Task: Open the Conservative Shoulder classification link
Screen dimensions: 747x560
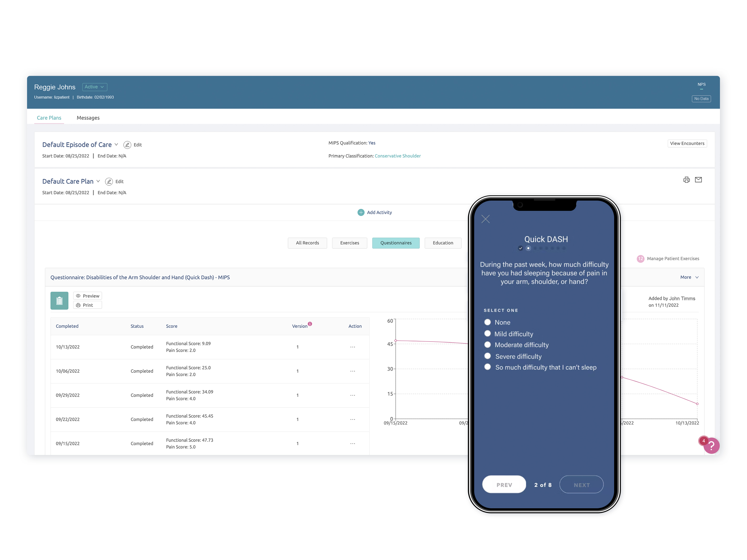Action: (398, 156)
